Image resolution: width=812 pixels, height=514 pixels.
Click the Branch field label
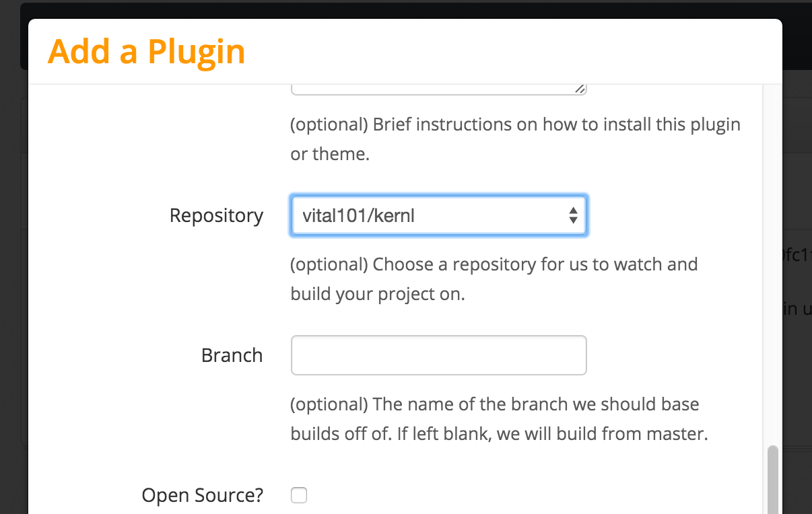232,355
